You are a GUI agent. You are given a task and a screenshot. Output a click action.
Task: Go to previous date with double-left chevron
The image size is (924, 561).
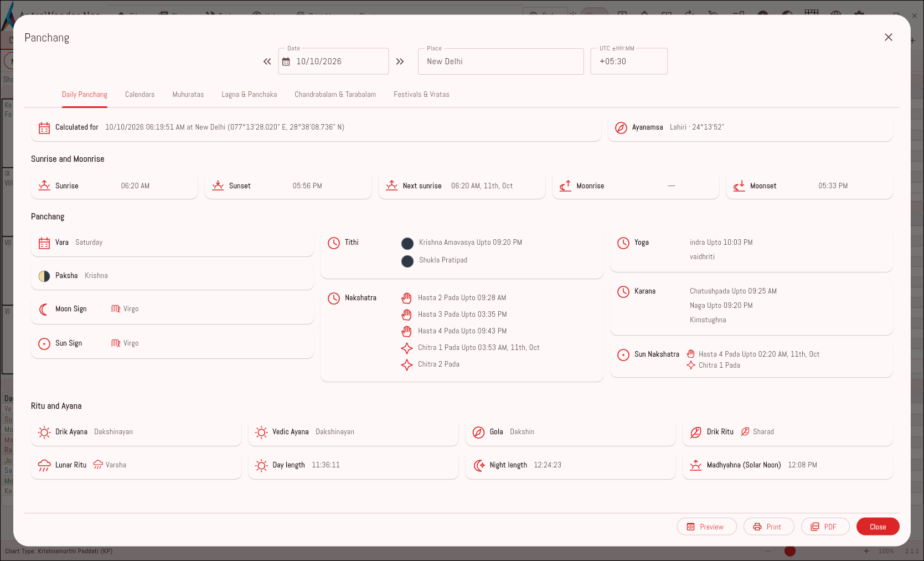[x=267, y=61]
